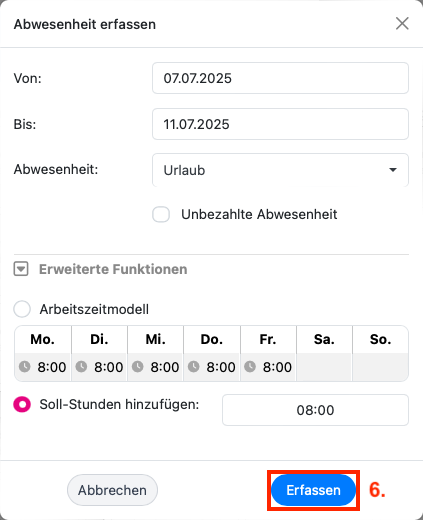Click the empty Saturday hours cell
The width and height of the screenshot is (423, 520).
click(x=324, y=367)
